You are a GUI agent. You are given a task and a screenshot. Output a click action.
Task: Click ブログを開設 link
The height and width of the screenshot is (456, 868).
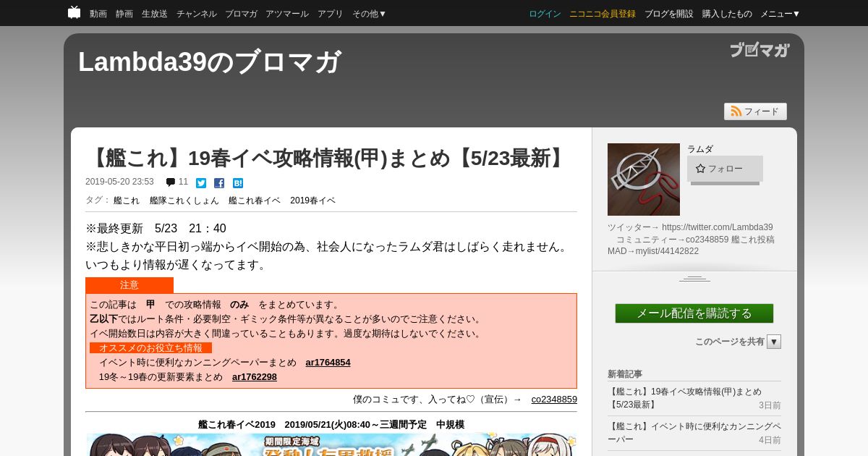669,14
